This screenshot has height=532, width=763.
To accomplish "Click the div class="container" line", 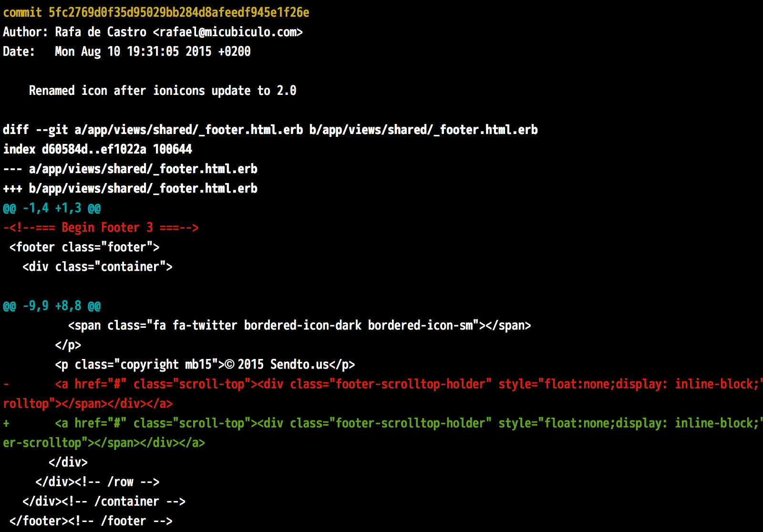I will tap(97, 266).
